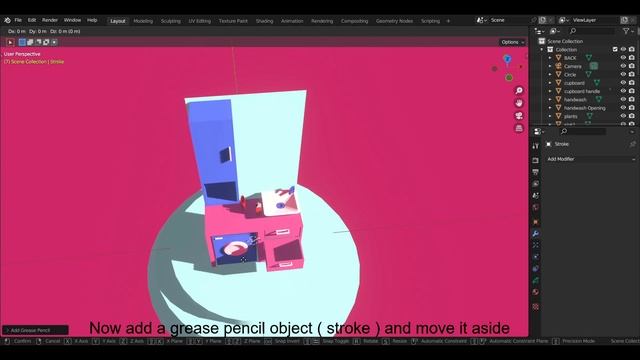
Task: Hide the handwash object in viewport
Action: pos(623,100)
